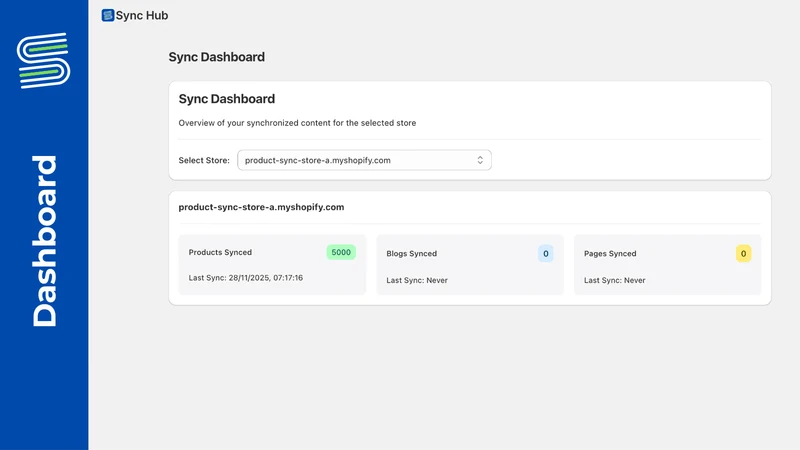Click the Pages Synced label

tap(610, 254)
